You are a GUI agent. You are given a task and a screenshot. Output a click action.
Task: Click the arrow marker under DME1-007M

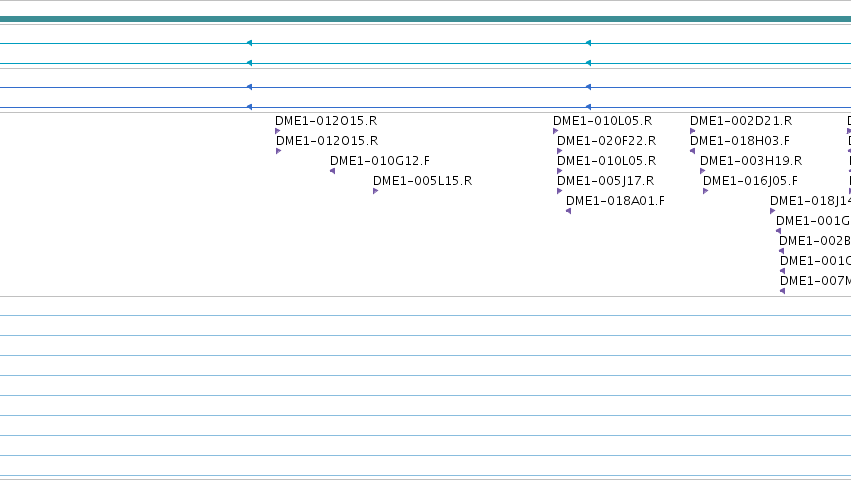coord(783,292)
